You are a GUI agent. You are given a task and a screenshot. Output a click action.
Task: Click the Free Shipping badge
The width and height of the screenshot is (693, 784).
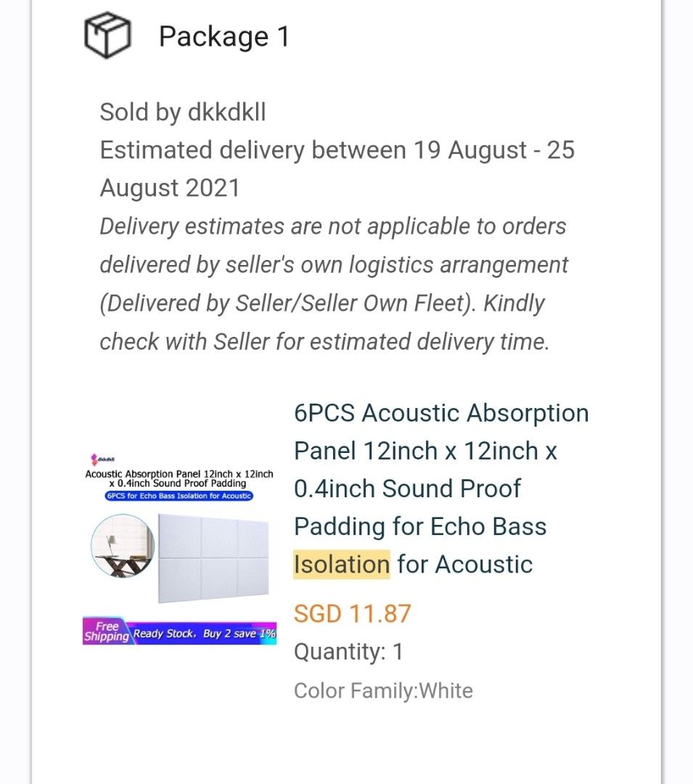106,632
